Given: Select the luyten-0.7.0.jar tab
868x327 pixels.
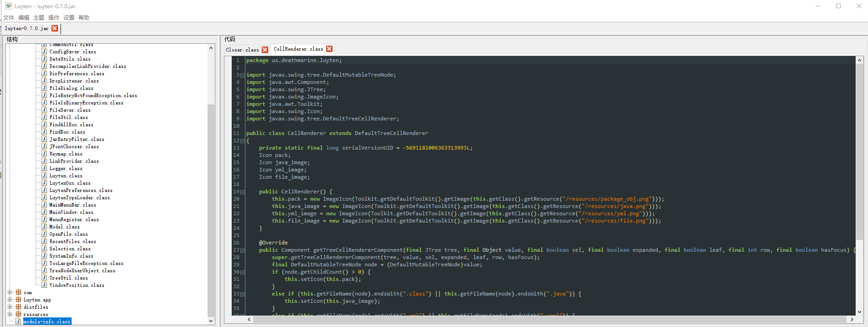Looking at the screenshot, I should (26, 28).
